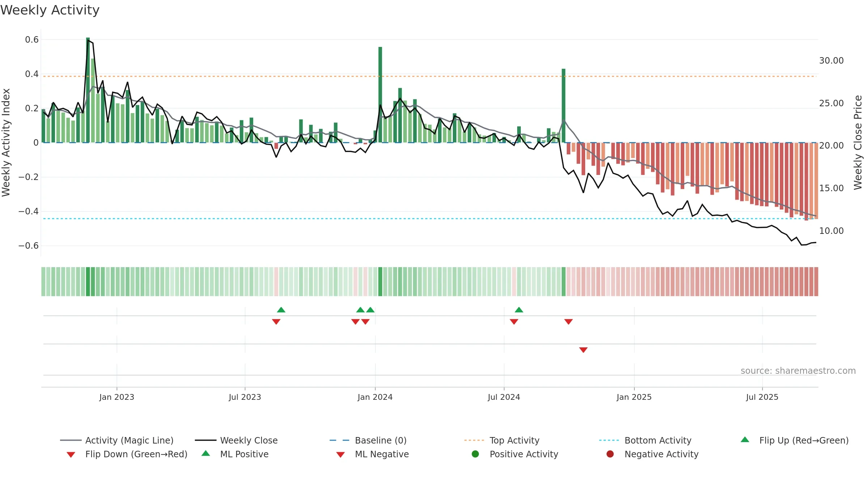Image resolution: width=868 pixels, height=488 pixels.
Task: Click the leftmost green heatmap cell
Action: (43, 282)
